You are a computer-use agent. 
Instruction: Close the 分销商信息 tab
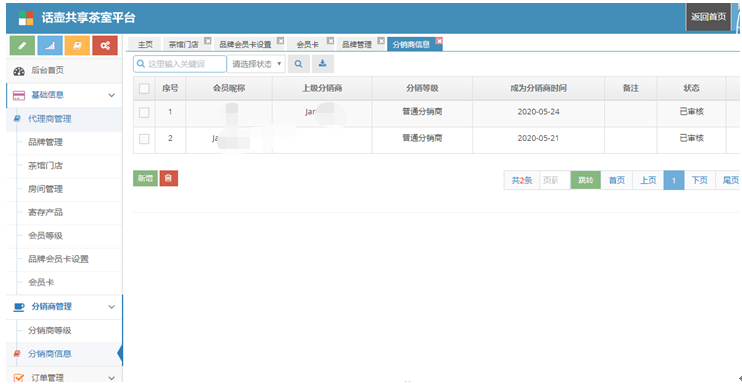(x=439, y=41)
